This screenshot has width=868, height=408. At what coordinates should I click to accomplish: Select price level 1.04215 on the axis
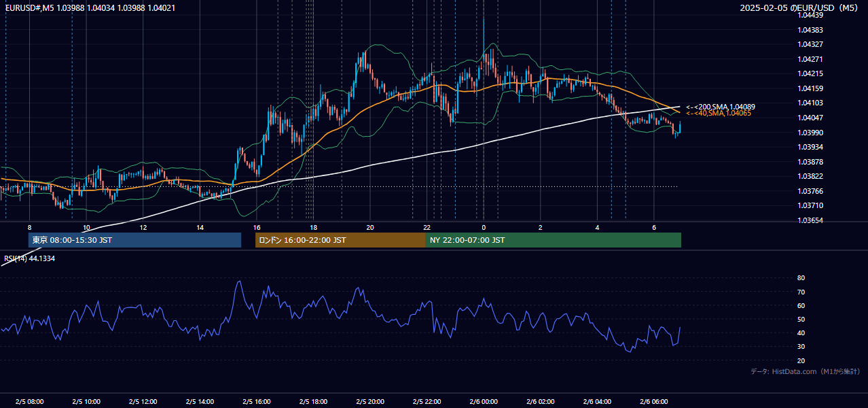tap(810, 73)
